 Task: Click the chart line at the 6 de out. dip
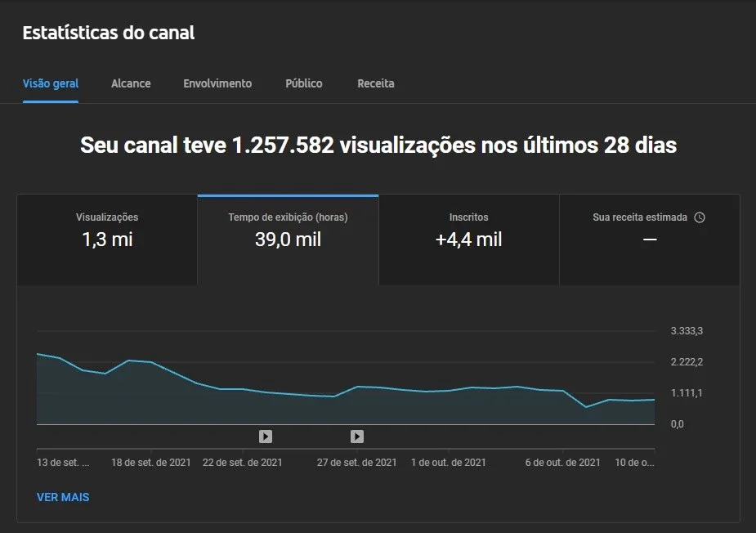tap(586, 407)
